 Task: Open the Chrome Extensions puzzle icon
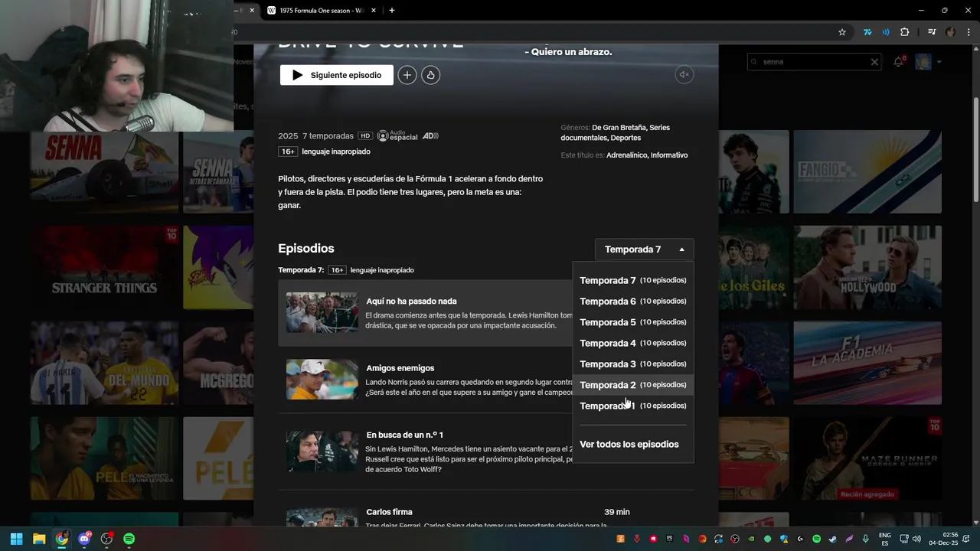904,32
